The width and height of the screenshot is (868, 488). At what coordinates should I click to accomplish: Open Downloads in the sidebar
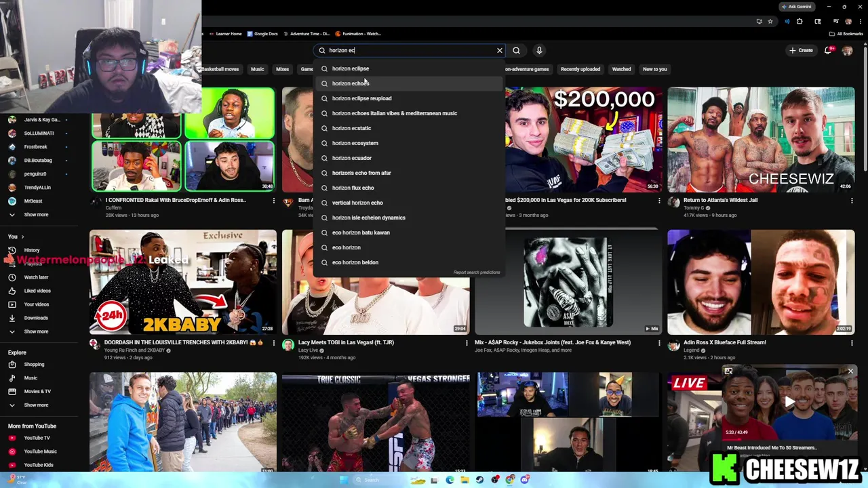[x=36, y=318]
